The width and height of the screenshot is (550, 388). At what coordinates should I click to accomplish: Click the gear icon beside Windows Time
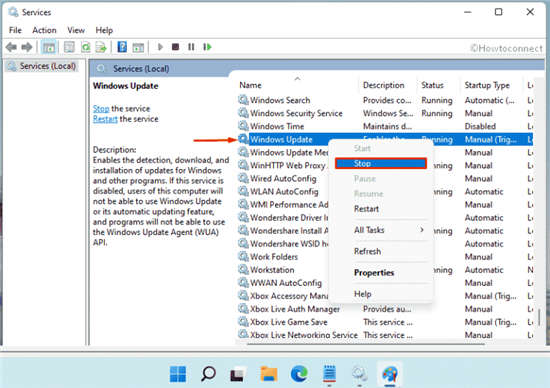click(243, 126)
